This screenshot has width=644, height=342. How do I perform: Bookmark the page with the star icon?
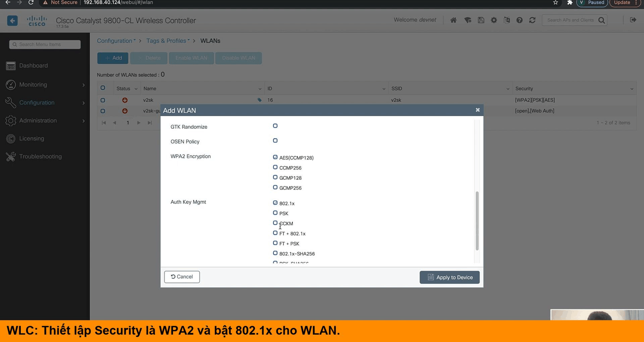pos(555,3)
